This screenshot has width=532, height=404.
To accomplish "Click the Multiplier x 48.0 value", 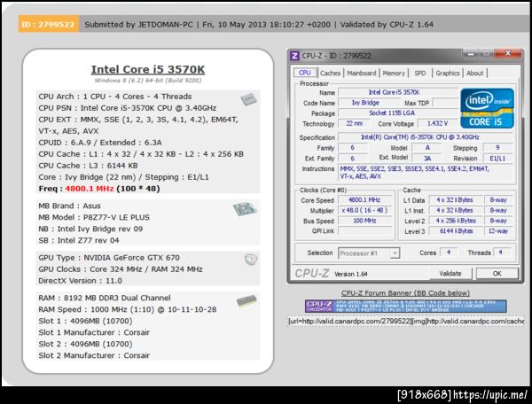I will click(365, 211).
